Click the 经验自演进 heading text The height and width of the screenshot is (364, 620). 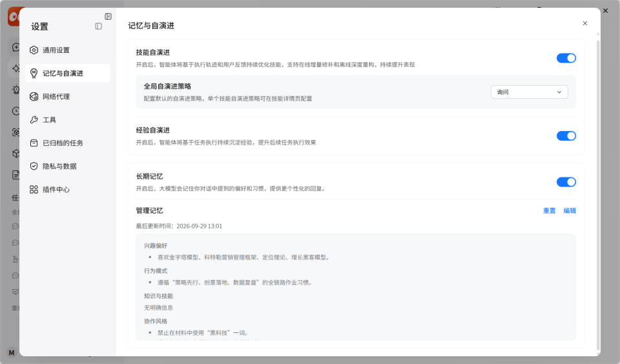pyautogui.click(x=153, y=130)
